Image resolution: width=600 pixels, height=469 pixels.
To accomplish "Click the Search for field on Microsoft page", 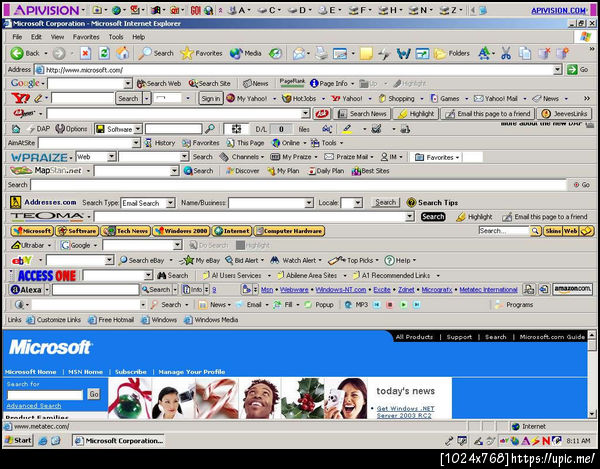I will [45, 395].
